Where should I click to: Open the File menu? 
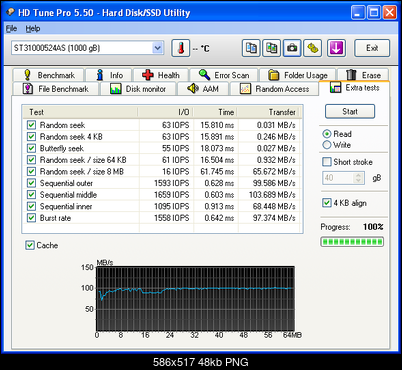coord(11,29)
